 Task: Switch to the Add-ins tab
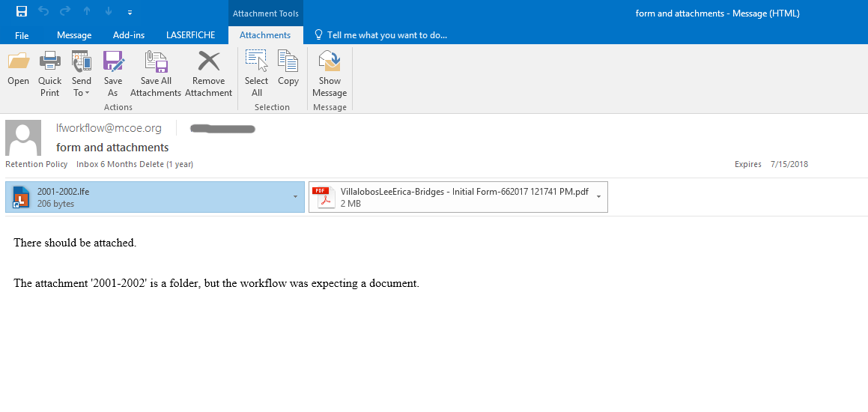[129, 35]
